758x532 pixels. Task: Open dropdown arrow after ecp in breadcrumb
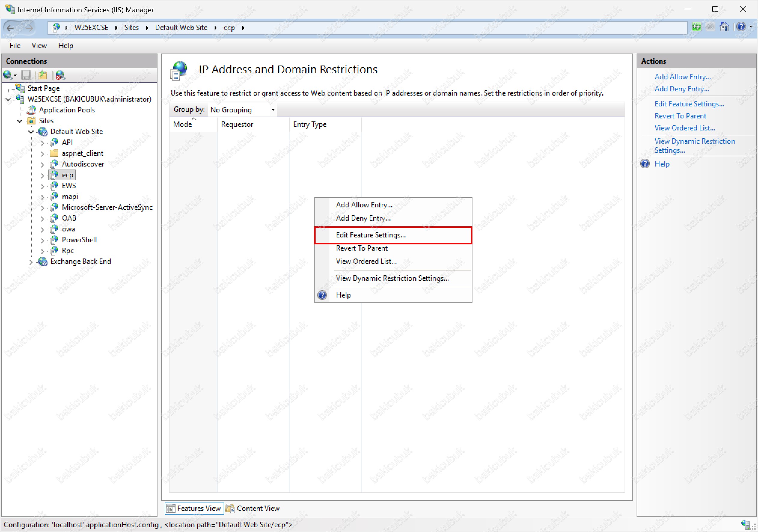click(x=243, y=28)
